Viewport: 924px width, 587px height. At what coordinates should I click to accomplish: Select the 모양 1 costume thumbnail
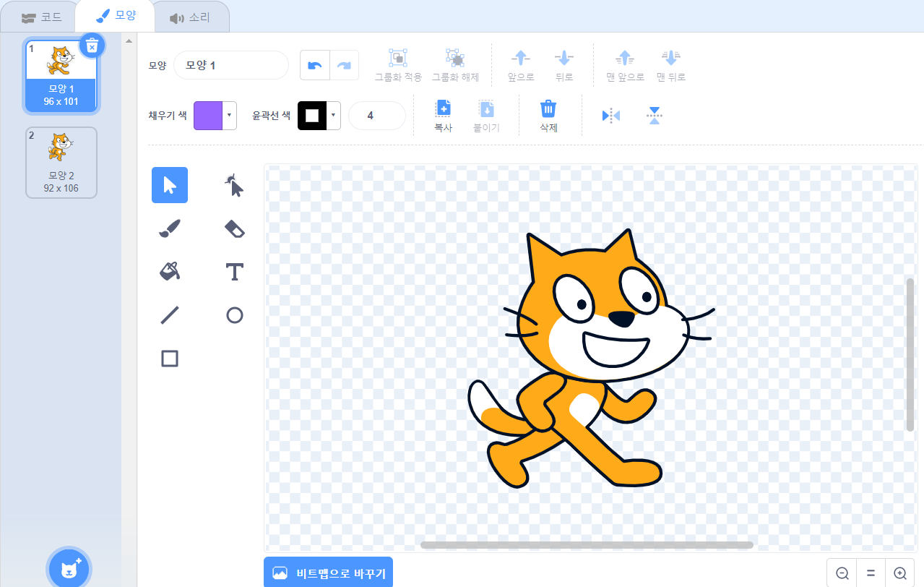61,77
